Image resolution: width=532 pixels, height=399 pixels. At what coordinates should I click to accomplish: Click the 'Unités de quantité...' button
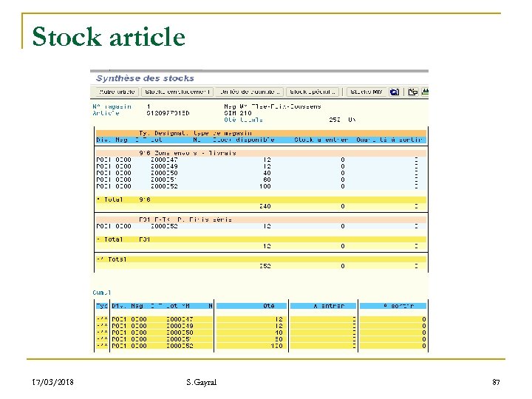click(250, 92)
